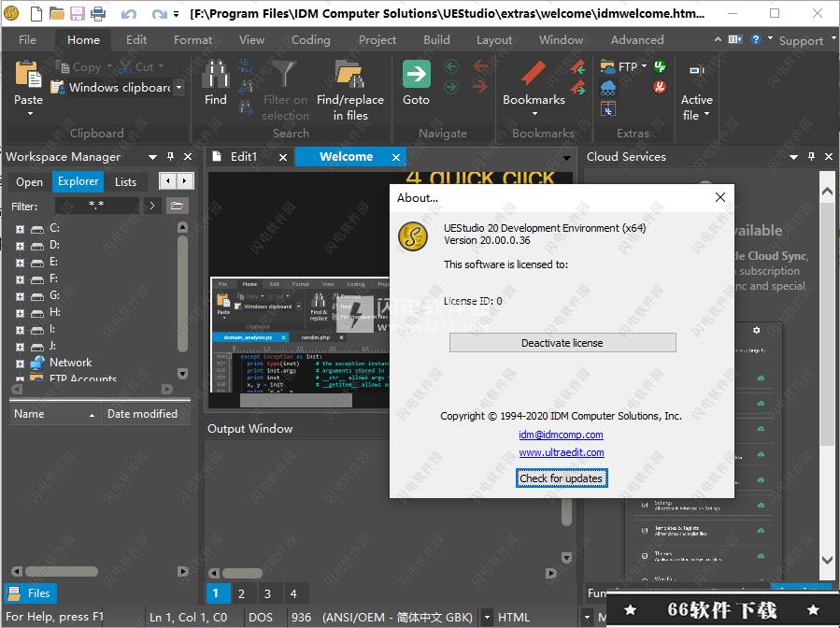Open the document tabs list dropdown

567,158
